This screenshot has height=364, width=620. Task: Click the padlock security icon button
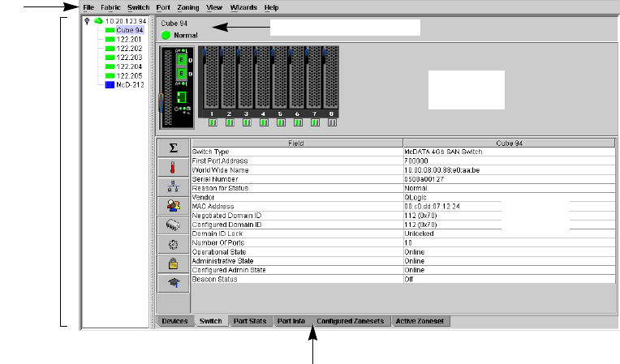pos(173,263)
